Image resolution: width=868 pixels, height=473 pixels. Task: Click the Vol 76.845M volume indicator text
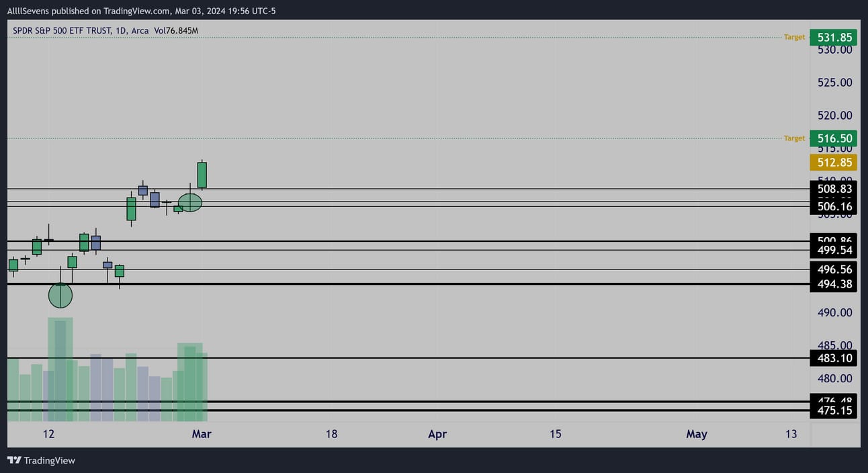(x=177, y=31)
